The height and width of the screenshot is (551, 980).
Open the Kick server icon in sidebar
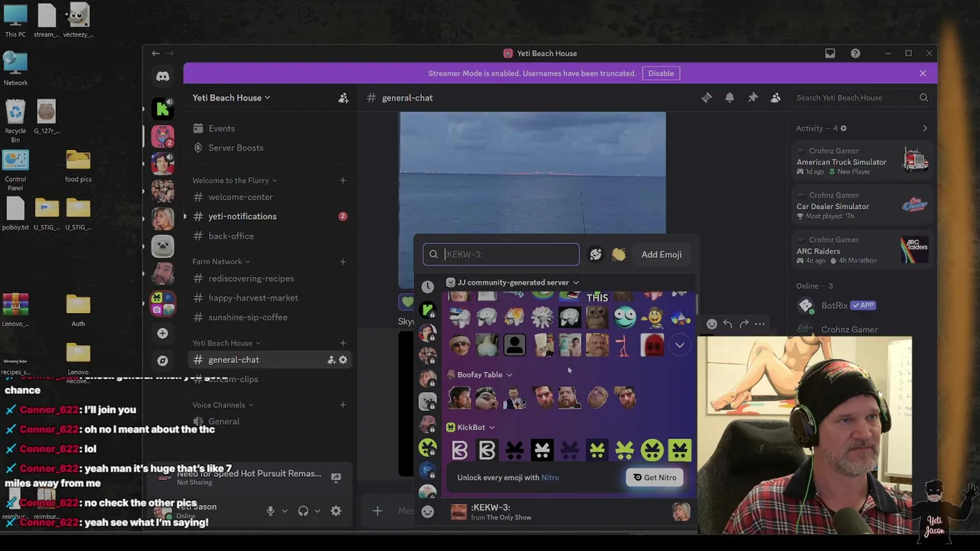coord(162,109)
